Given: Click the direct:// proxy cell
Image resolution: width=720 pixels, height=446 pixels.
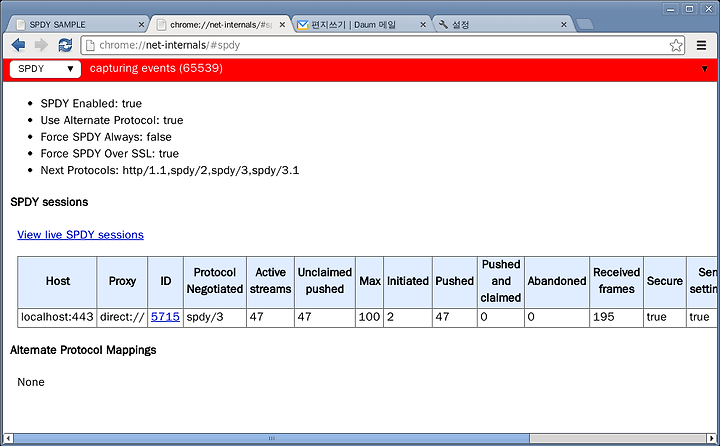Looking at the screenshot, I should [x=122, y=317].
